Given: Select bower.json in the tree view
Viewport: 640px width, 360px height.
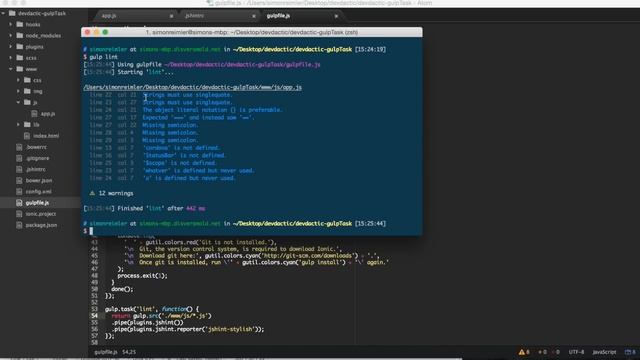Looking at the screenshot, I should [x=39, y=180].
